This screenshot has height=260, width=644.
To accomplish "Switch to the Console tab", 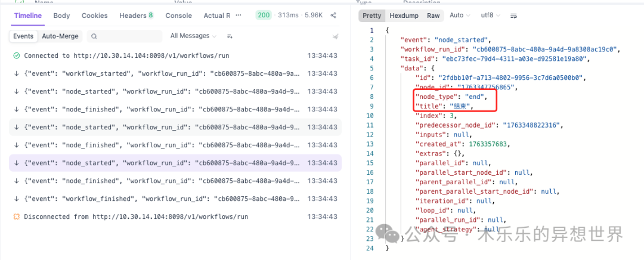I will [x=179, y=16].
